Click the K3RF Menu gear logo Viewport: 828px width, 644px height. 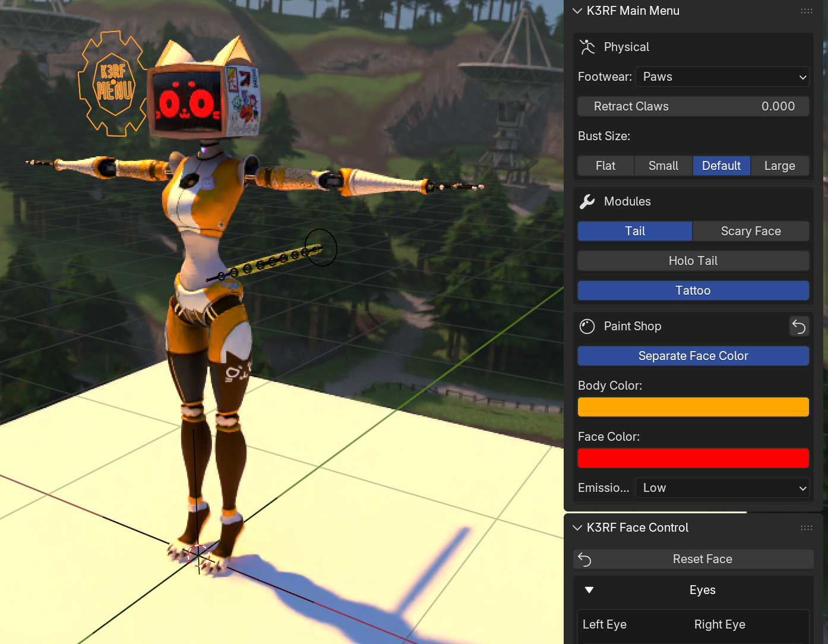click(113, 83)
